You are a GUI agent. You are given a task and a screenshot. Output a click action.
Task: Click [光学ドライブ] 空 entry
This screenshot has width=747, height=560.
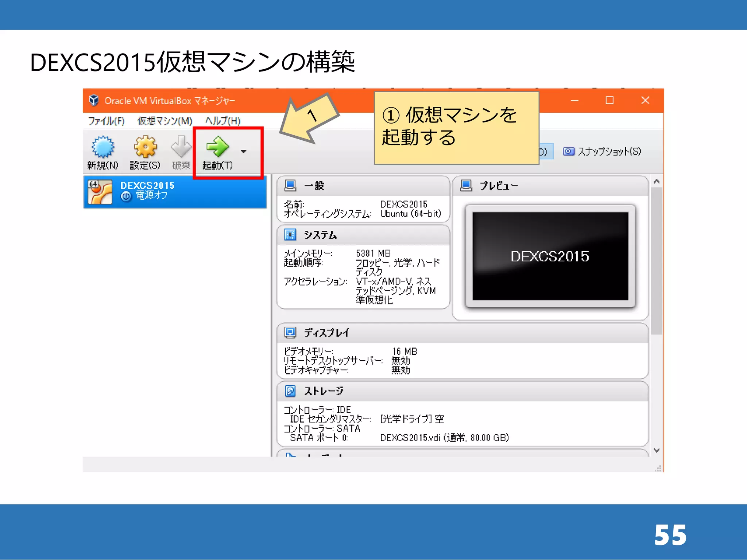[x=412, y=419]
